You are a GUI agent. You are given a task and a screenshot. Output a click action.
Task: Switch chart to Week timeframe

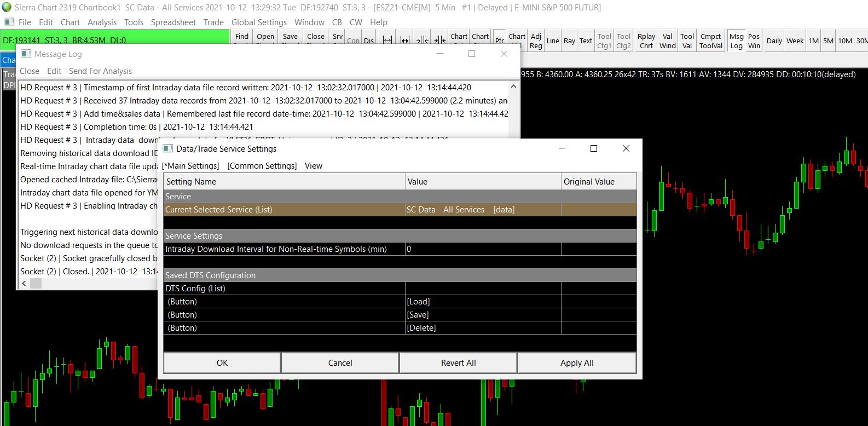pos(795,41)
